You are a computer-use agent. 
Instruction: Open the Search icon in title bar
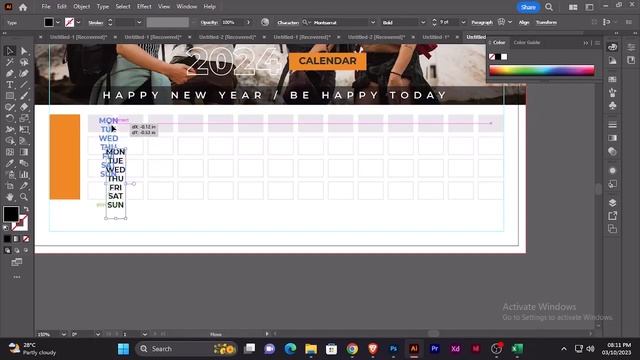549,7
